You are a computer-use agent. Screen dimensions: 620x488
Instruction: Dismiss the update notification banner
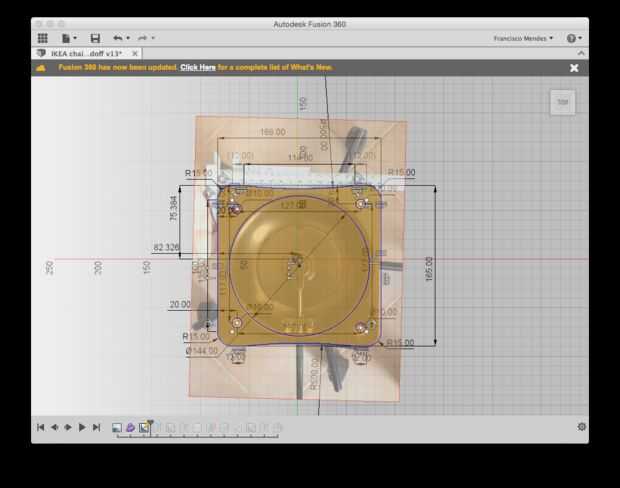574,68
